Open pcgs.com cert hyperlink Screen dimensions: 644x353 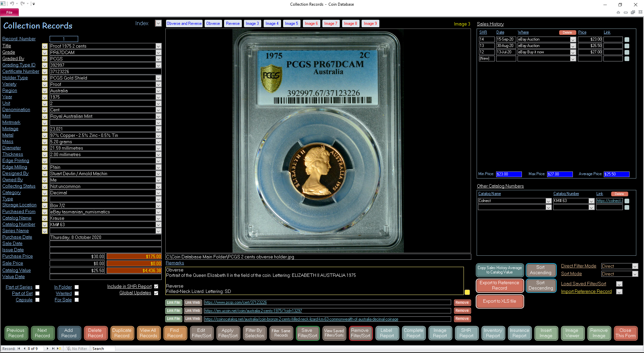tap(236, 303)
